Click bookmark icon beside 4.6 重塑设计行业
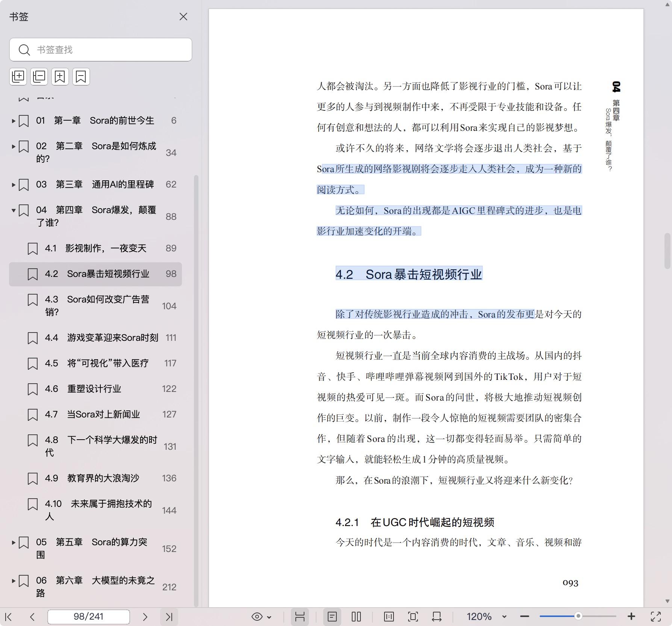The image size is (672, 626). (33, 389)
